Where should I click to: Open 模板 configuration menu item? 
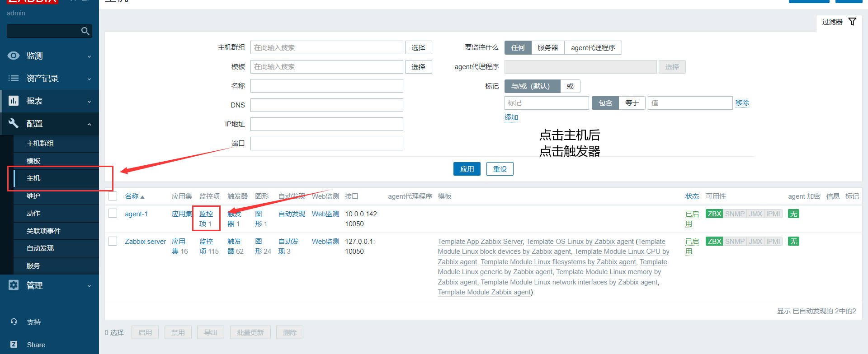(56, 161)
